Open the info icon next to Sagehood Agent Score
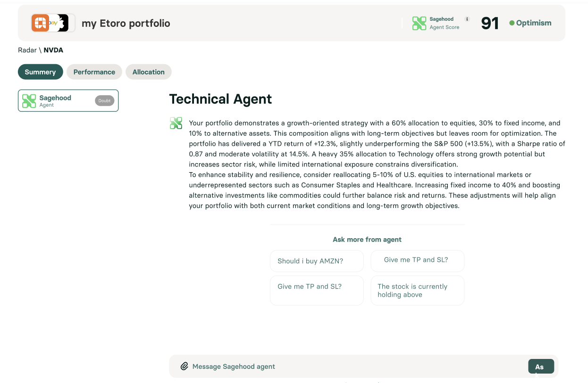This screenshot has height=383, width=588. pos(467,19)
